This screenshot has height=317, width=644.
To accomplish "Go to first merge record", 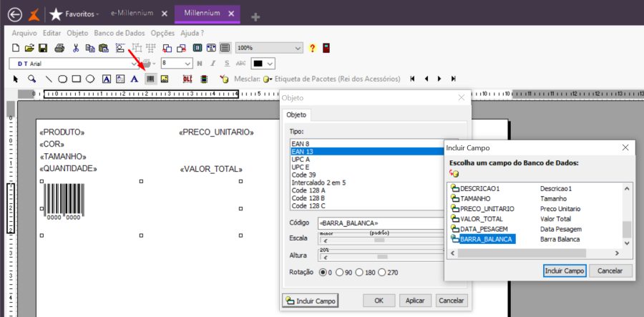I will click(x=412, y=79).
